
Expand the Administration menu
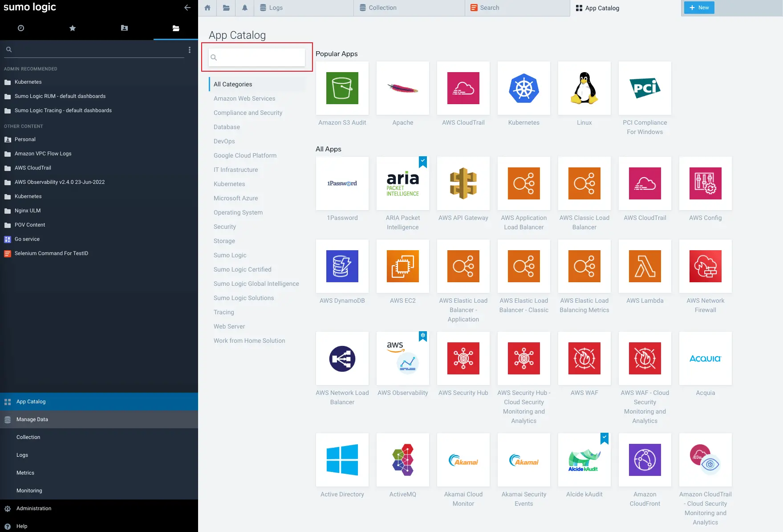click(34, 508)
